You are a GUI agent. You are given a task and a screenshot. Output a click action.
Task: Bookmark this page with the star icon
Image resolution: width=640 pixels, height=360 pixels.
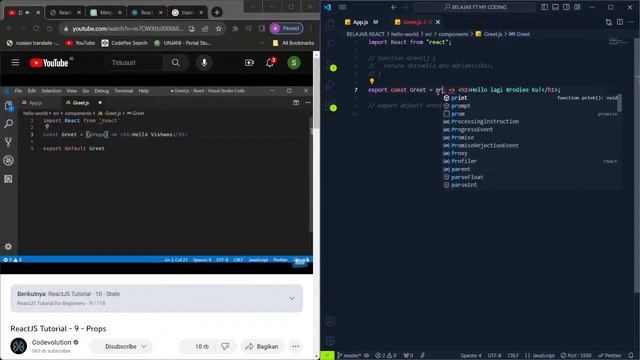click(x=219, y=28)
